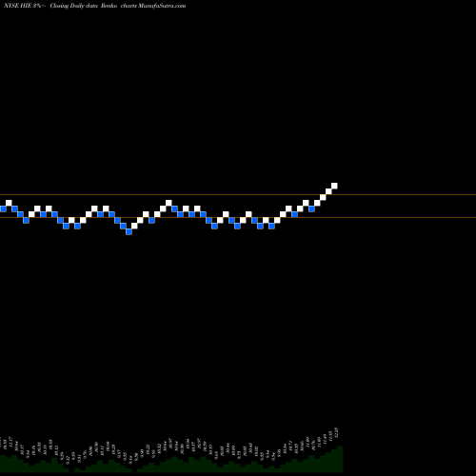This screenshot has height=476, width=476.
Task: Click the 'Closing Daily data' title text
Action: point(73,6)
